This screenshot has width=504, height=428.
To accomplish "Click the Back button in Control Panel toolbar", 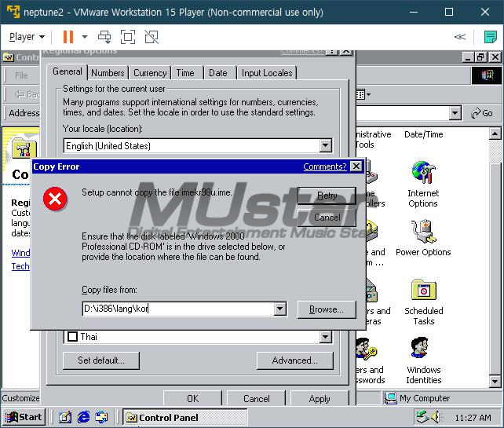I will [x=27, y=94].
